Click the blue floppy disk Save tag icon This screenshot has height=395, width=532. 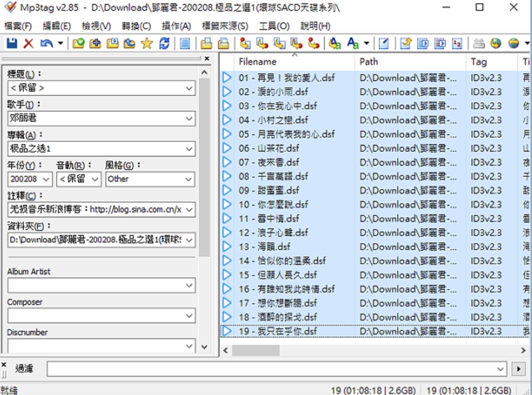coord(12,43)
